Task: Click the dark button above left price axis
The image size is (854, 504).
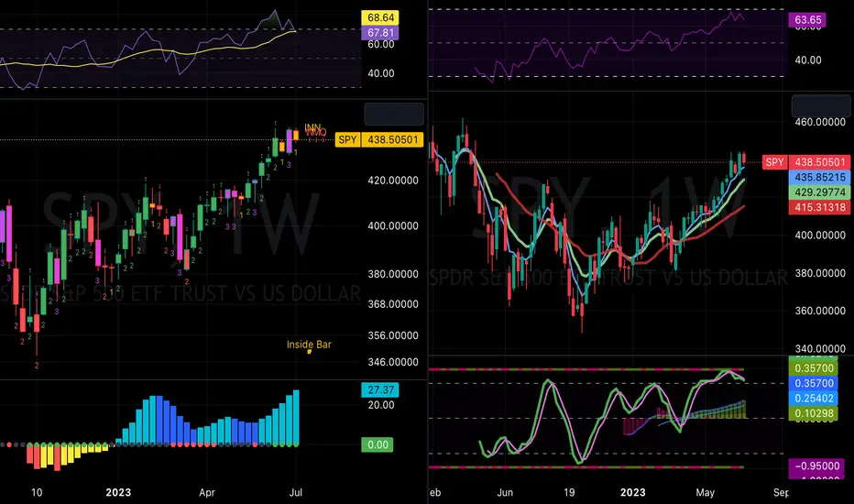Action: point(394,115)
